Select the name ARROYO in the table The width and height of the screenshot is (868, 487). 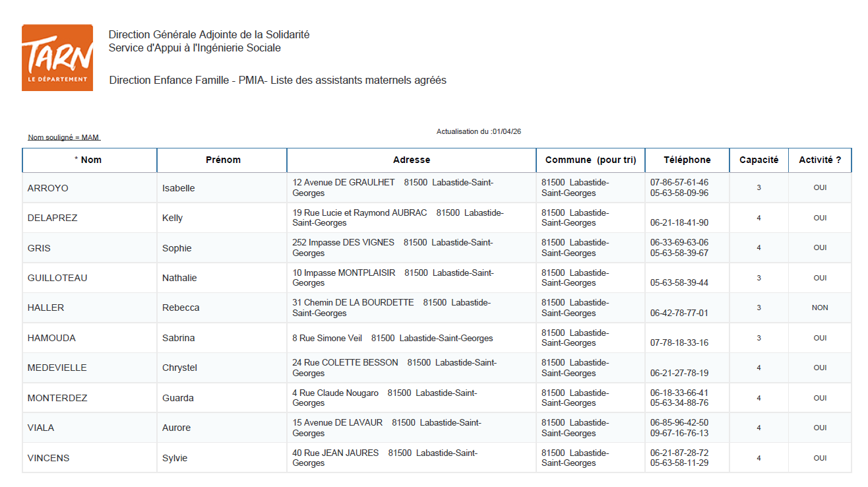point(44,187)
